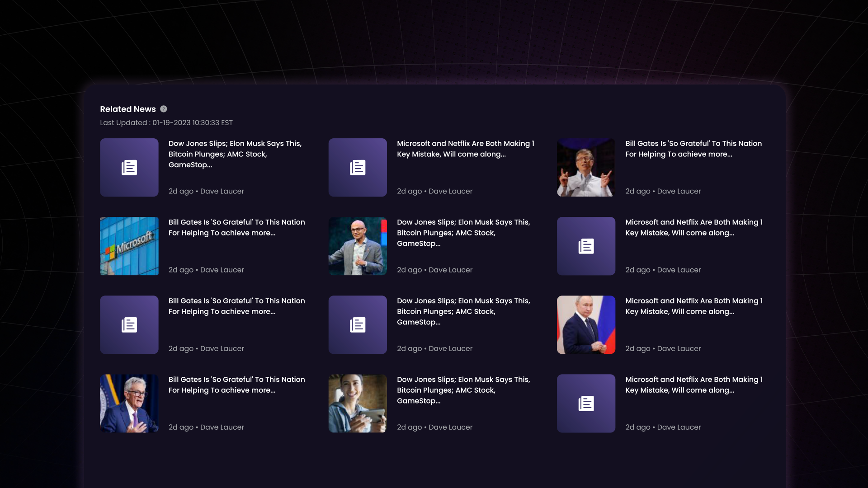
Task: Open Dow Jones headline beside woman with tablet
Action: pyautogui.click(x=463, y=390)
